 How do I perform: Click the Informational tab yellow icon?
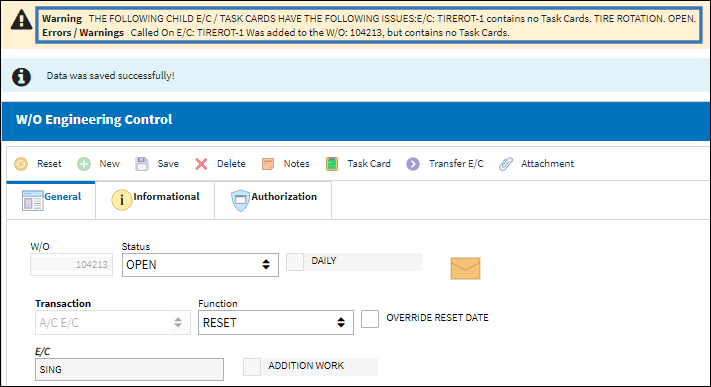click(122, 200)
